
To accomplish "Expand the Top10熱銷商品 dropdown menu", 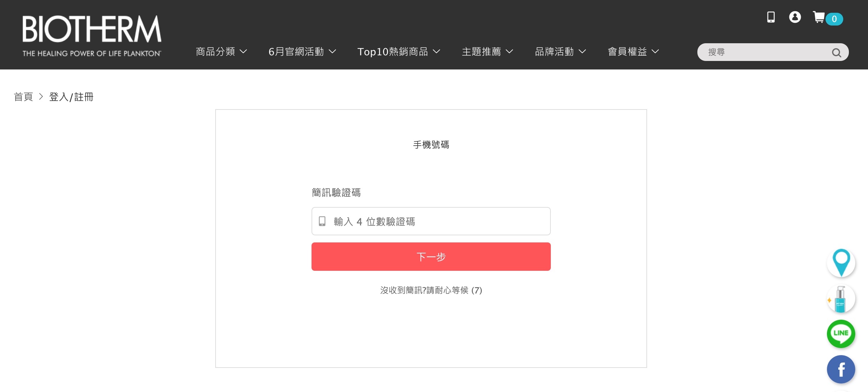I will pyautogui.click(x=399, y=52).
